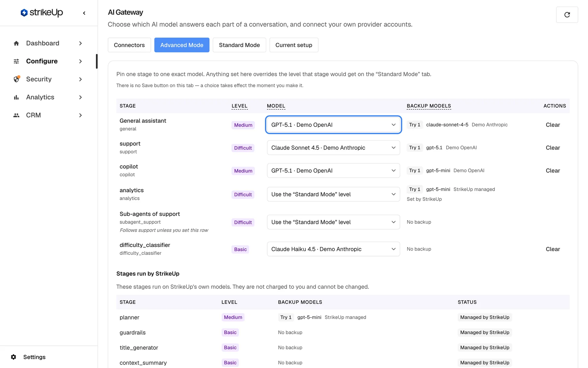The image size is (588, 368).
Task: Click the Analytics bar chart icon
Action: point(16,97)
